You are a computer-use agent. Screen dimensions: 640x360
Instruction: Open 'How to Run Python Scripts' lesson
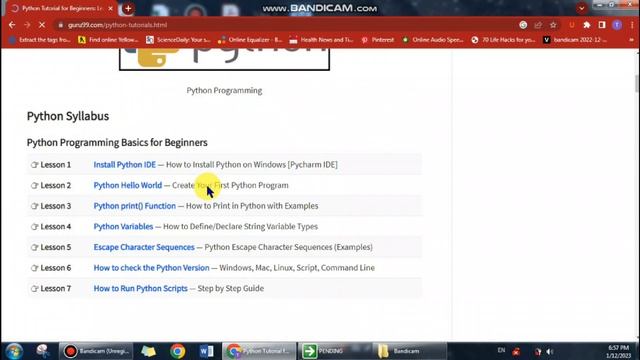pos(140,288)
